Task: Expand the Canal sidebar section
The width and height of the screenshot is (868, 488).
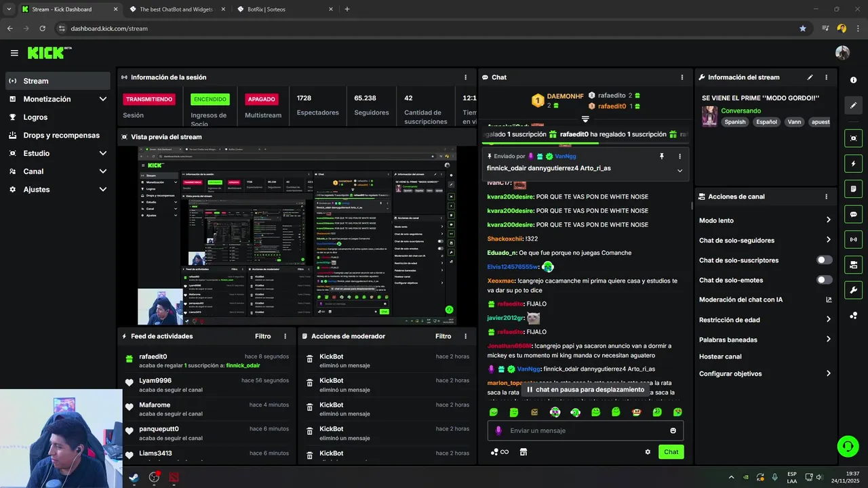Action: [103, 171]
